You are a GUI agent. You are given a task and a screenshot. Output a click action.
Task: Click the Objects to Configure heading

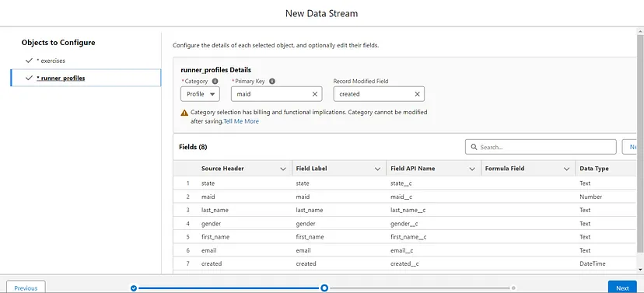pos(58,43)
